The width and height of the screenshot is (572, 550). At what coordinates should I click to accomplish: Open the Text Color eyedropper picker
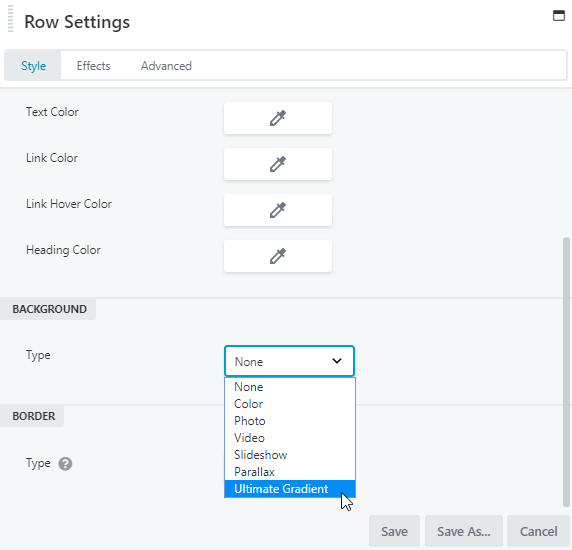(278, 118)
